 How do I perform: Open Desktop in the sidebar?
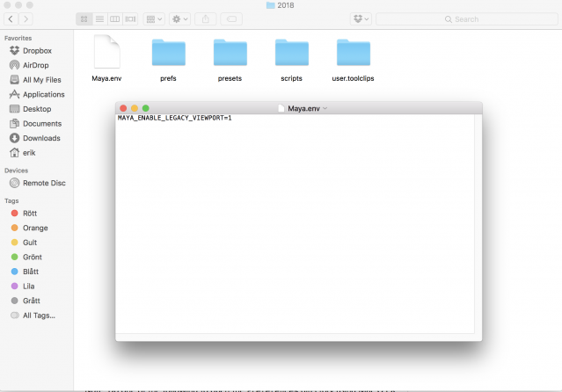coord(37,109)
